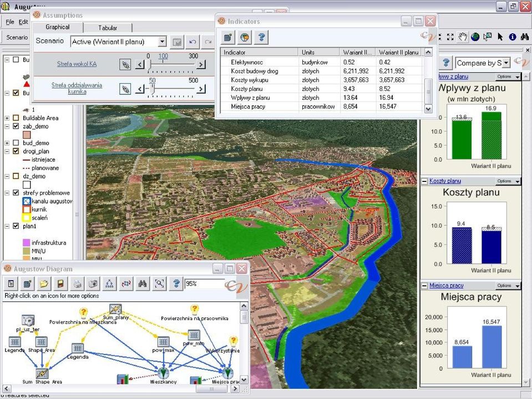
Task: Click the Strefa oddzialywania kurnika slider thumb
Action: 153,89
